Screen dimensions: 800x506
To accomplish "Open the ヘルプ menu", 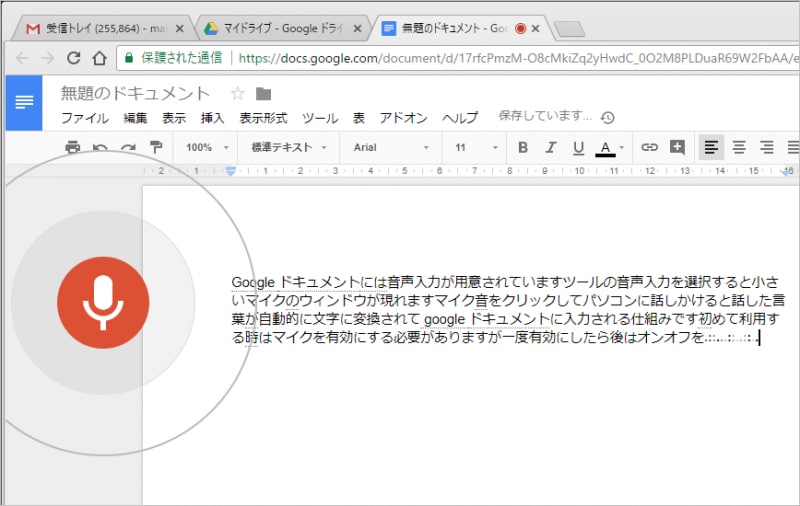I will tap(460, 118).
